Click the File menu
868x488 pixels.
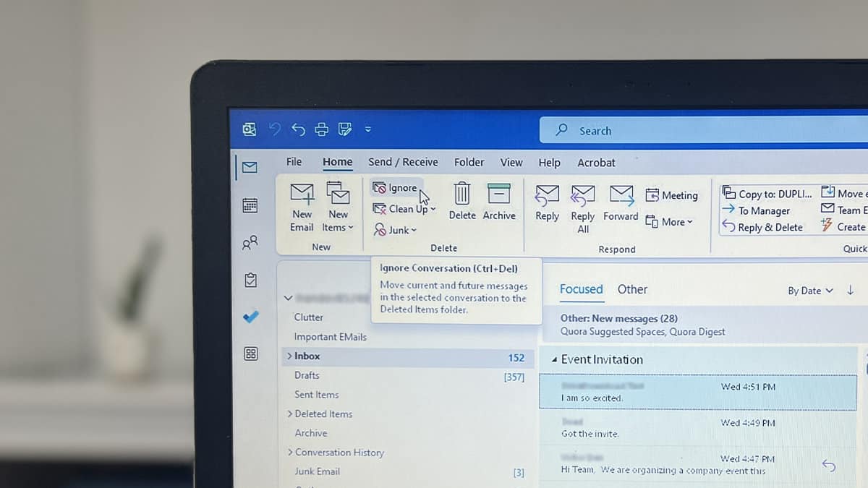point(294,162)
